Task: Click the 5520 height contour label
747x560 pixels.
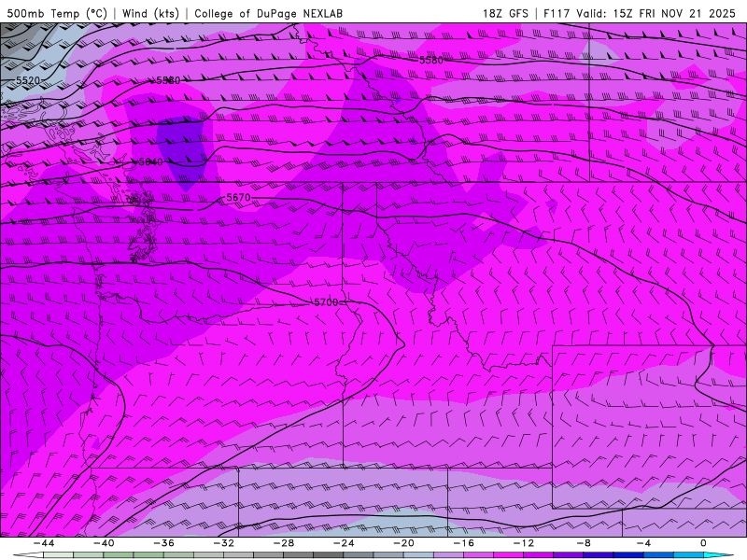Action: point(28,80)
